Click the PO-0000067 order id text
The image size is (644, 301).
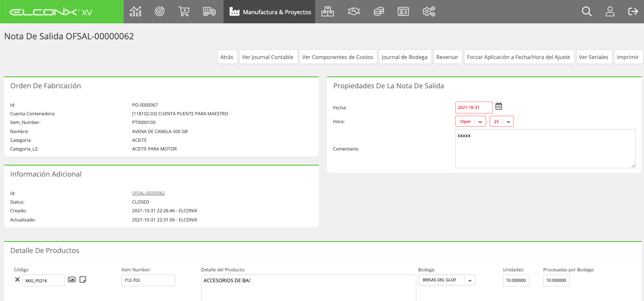[145, 105]
